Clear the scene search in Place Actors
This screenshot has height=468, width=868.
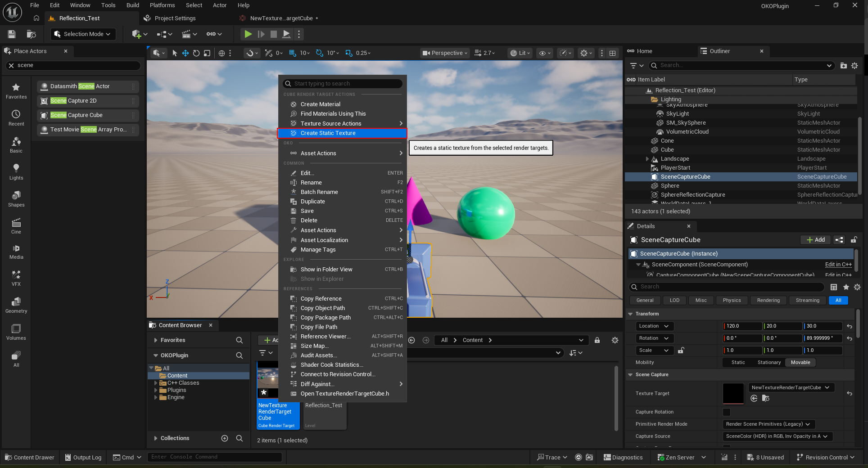click(x=11, y=66)
